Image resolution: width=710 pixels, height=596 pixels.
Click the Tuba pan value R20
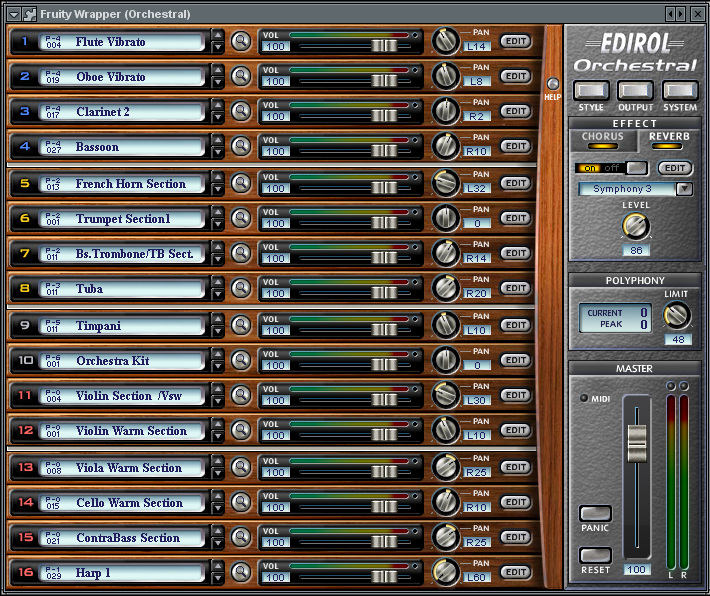click(476, 293)
